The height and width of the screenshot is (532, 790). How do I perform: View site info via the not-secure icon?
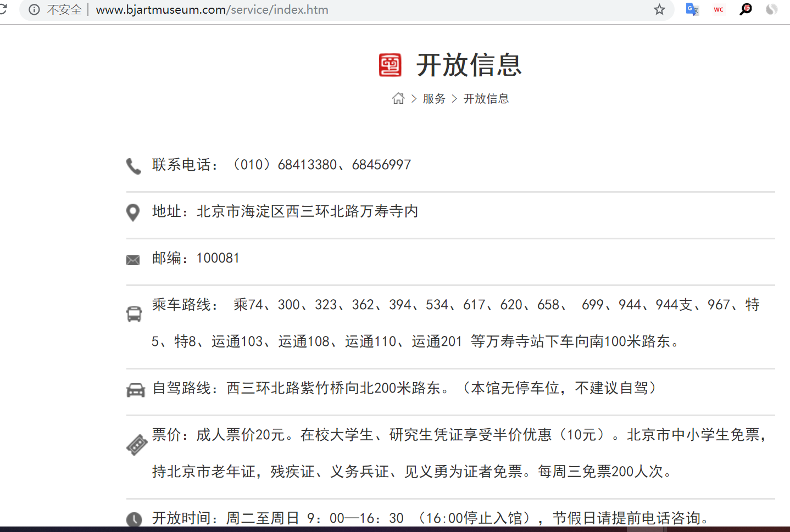(x=34, y=10)
